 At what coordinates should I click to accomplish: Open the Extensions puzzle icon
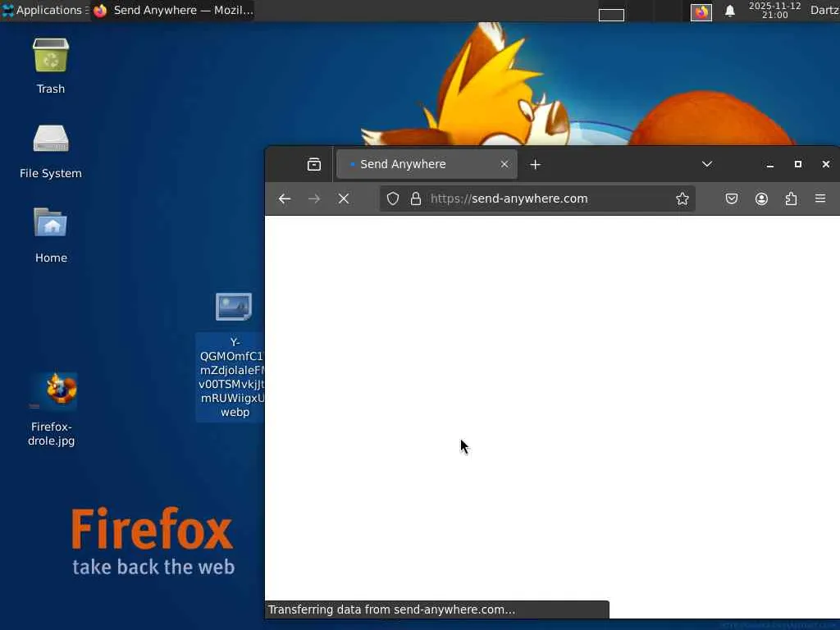pos(791,199)
